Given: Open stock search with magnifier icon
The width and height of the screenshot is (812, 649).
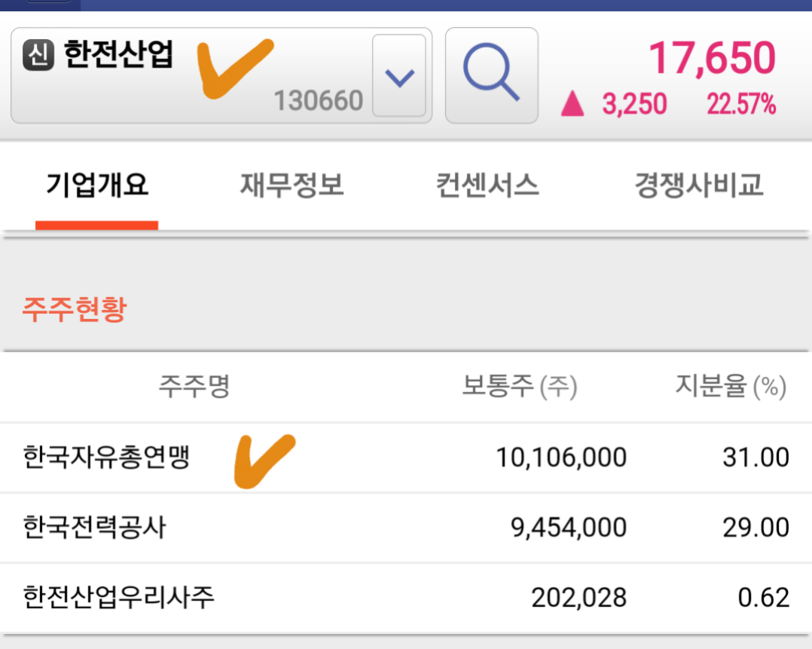Looking at the screenshot, I should (x=491, y=75).
